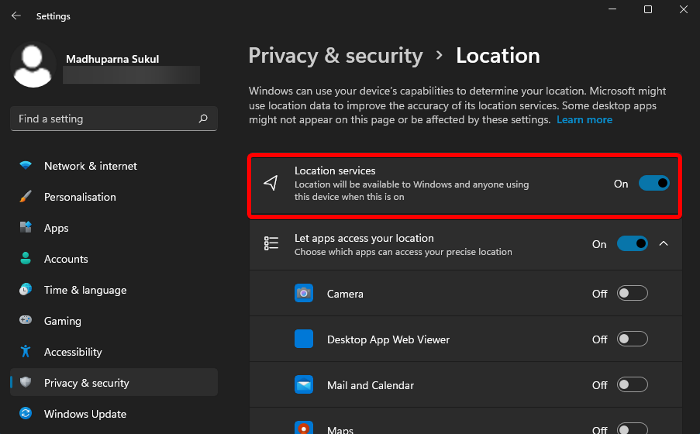Switch on Desktop App Web Viewer toggle
Viewport: 700px width, 434px height.
[632, 339]
